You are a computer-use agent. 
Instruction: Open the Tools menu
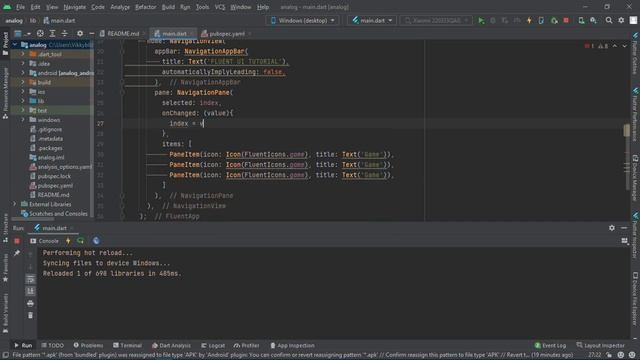202,7
